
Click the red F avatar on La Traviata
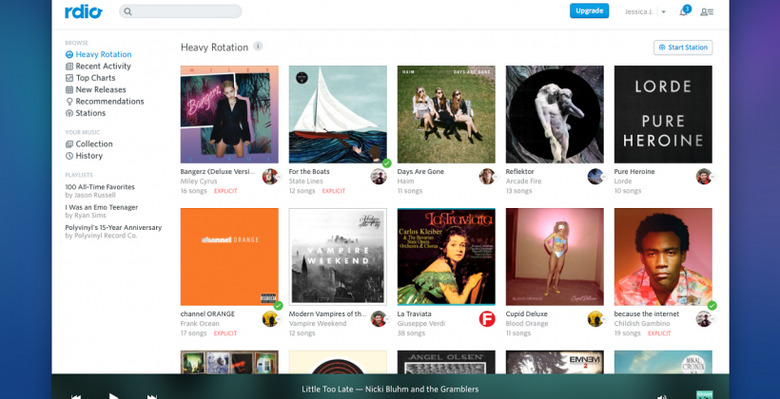point(487,319)
